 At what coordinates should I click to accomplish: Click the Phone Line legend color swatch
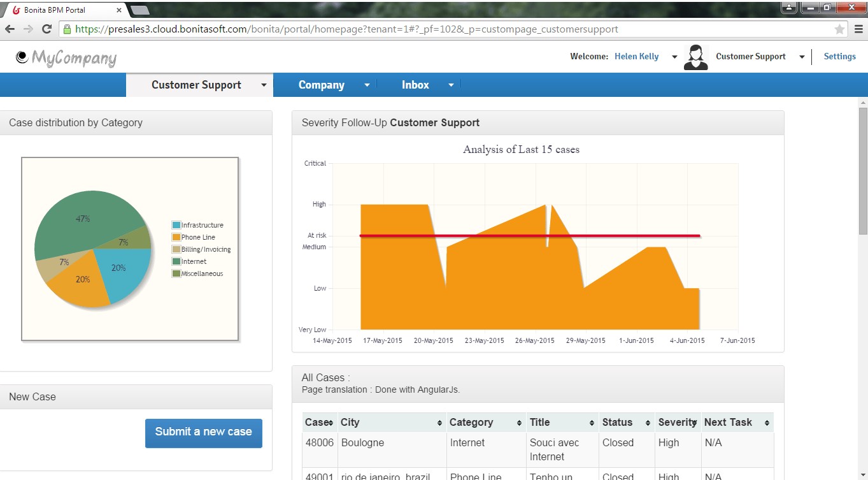click(176, 237)
